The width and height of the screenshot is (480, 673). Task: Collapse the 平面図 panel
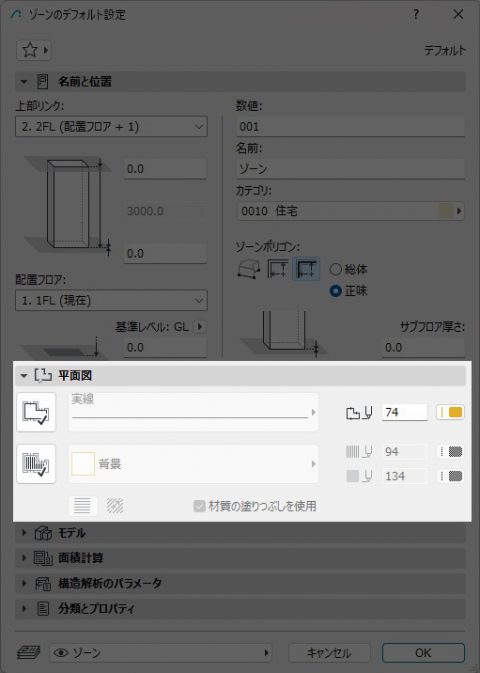(24, 376)
